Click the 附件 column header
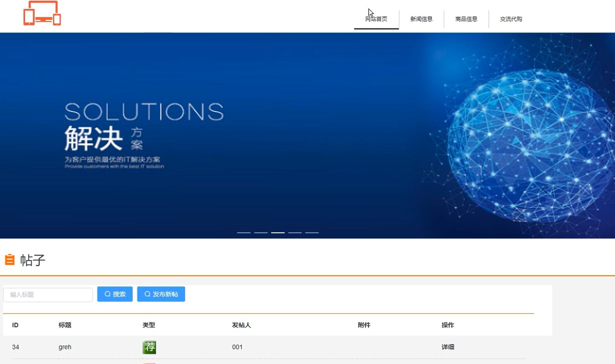 click(x=364, y=325)
